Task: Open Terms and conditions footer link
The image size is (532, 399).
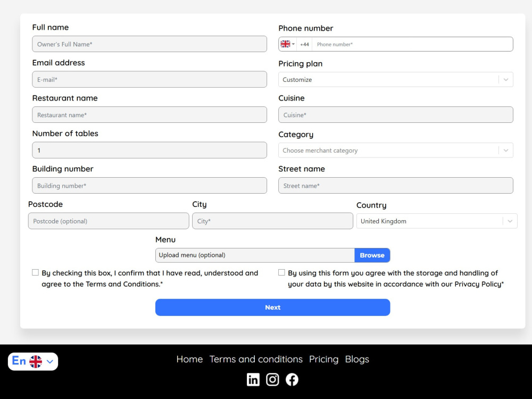Action: (256, 359)
